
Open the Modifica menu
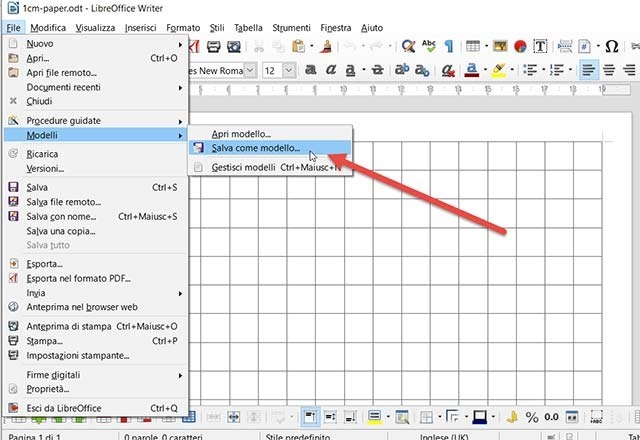point(48,28)
